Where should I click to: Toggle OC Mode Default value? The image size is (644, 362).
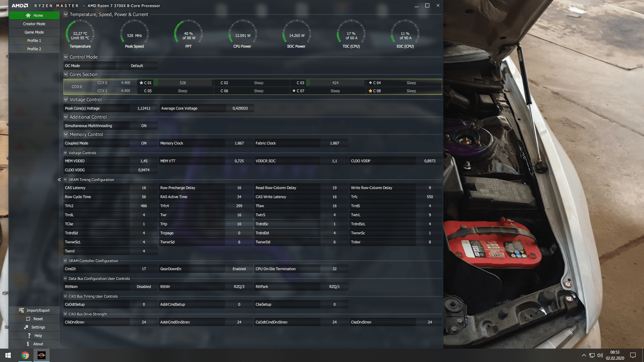click(x=137, y=66)
